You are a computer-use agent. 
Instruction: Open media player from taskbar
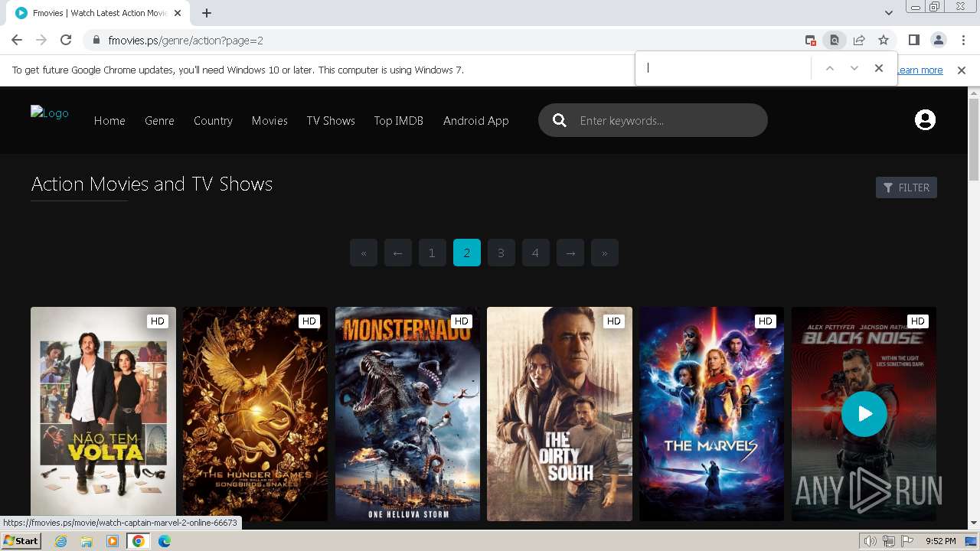click(x=113, y=541)
